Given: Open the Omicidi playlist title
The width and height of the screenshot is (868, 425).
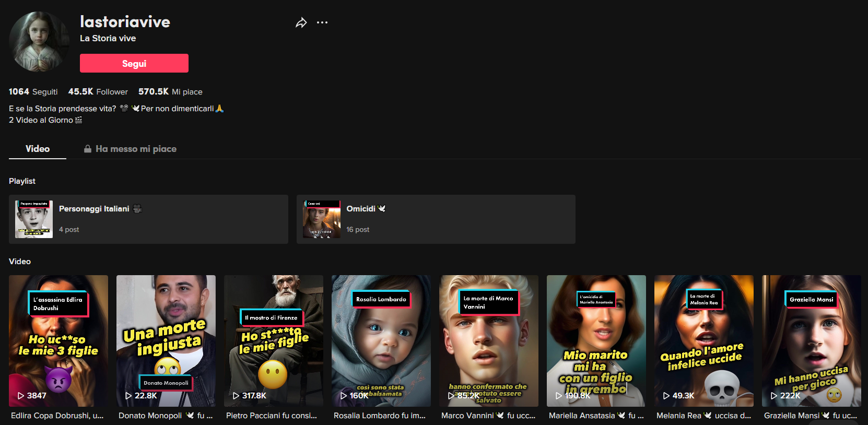Looking at the screenshot, I should point(361,209).
